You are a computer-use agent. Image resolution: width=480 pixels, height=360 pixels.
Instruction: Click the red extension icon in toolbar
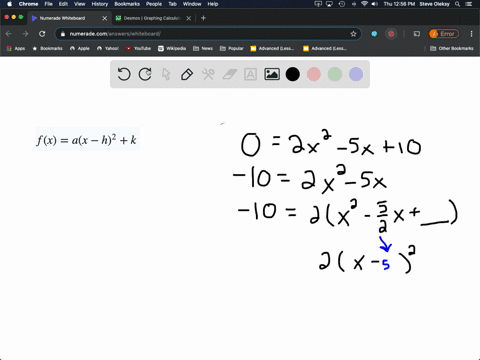[x=391, y=34]
